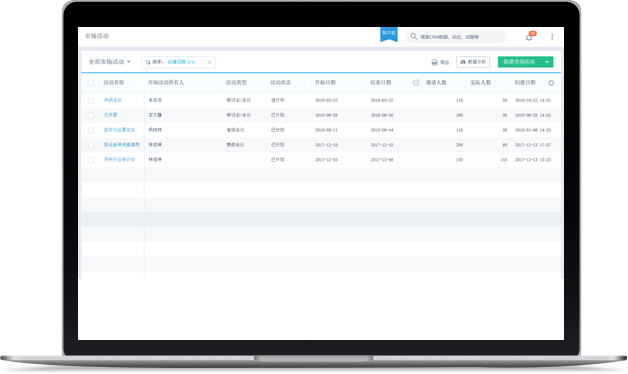Click the 导出 export icon

[434, 62]
